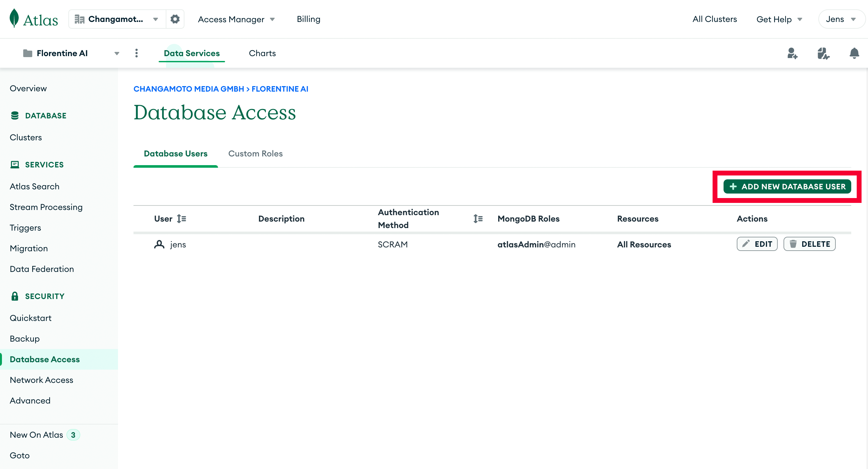Open Network Access in sidebar
868x469 pixels.
42,380
